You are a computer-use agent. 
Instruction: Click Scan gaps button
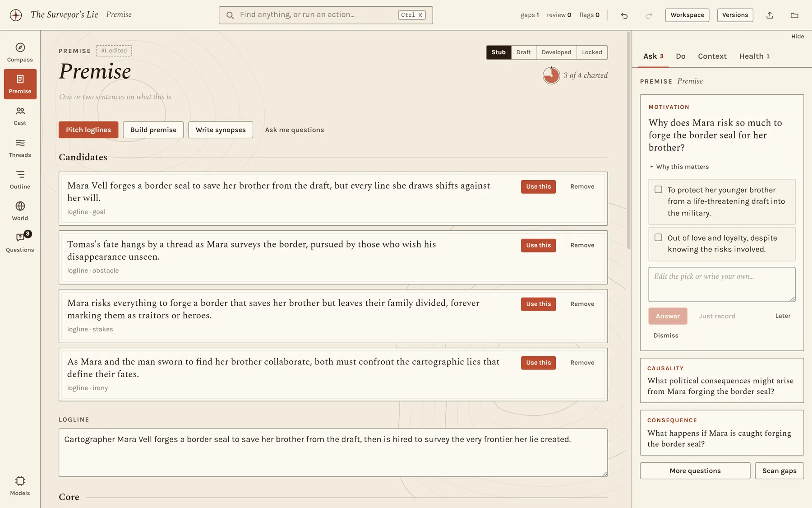click(x=779, y=471)
